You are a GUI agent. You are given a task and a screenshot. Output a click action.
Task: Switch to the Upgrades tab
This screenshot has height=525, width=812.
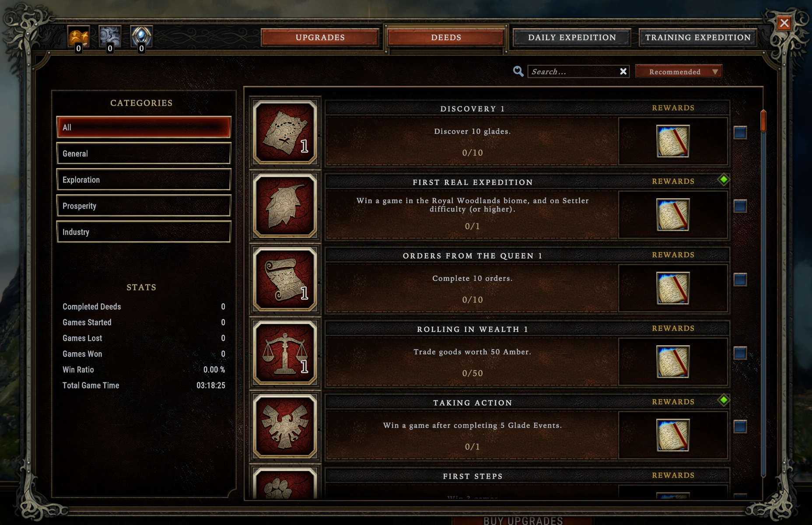coord(320,38)
